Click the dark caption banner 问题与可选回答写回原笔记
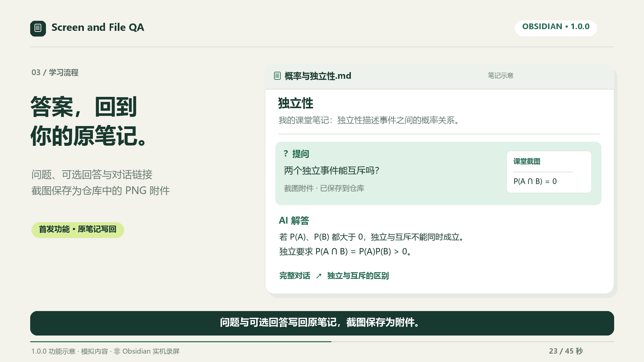 click(322, 323)
